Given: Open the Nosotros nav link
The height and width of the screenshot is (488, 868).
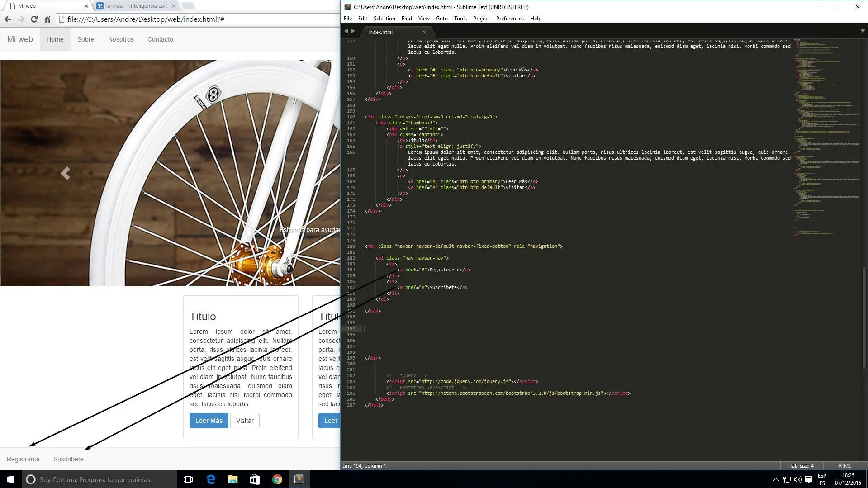Looking at the screenshot, I should click(121, 39).
